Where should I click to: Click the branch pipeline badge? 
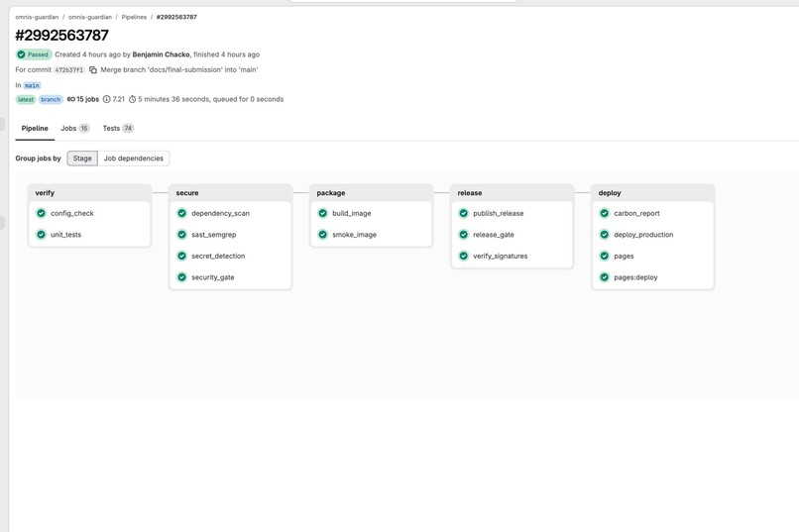(51, 99)
